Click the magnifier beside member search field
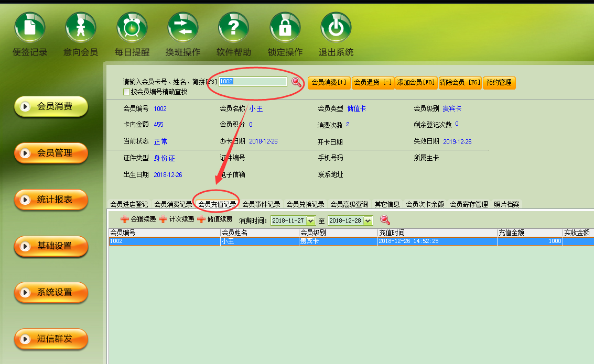Screen dimensions: 594x364 click(296, 82)
